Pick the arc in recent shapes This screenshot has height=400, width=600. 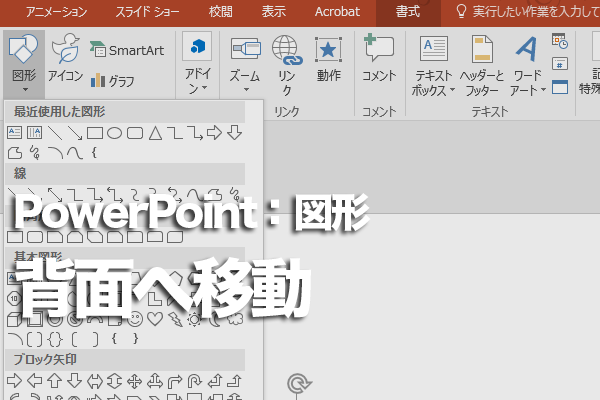(55, 153)
